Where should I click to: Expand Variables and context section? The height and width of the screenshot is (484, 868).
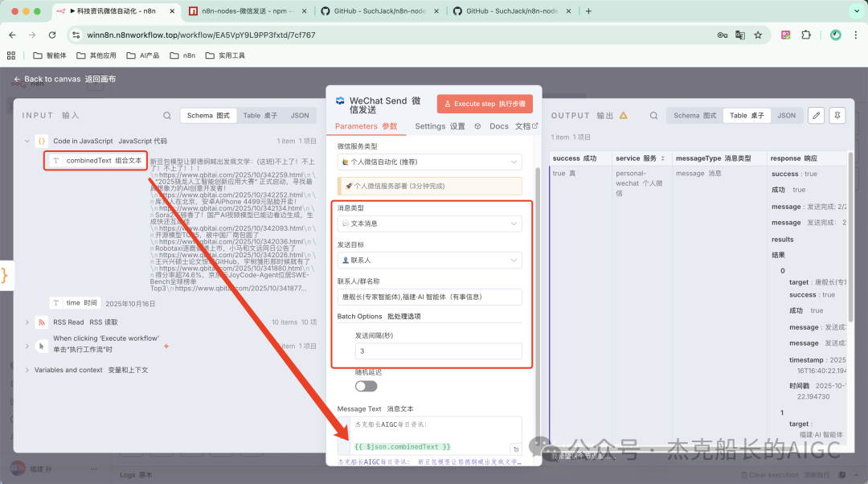click(27, 370)
